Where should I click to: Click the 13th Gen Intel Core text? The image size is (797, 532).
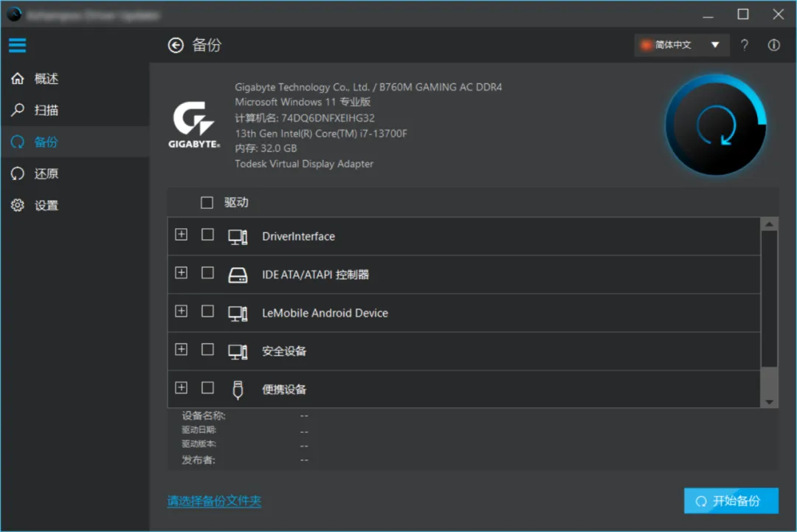[321, 133]
